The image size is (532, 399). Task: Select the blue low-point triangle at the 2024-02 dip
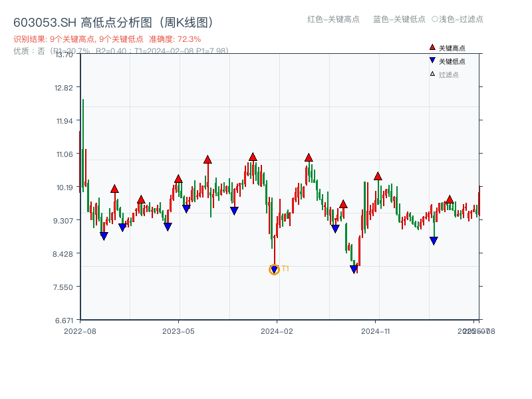coord(274,269)
